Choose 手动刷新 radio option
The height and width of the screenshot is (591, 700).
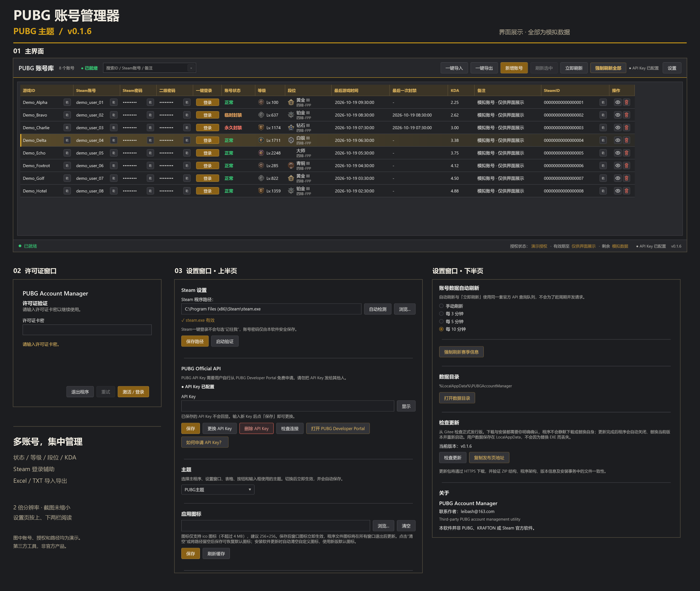pos(451,306)
